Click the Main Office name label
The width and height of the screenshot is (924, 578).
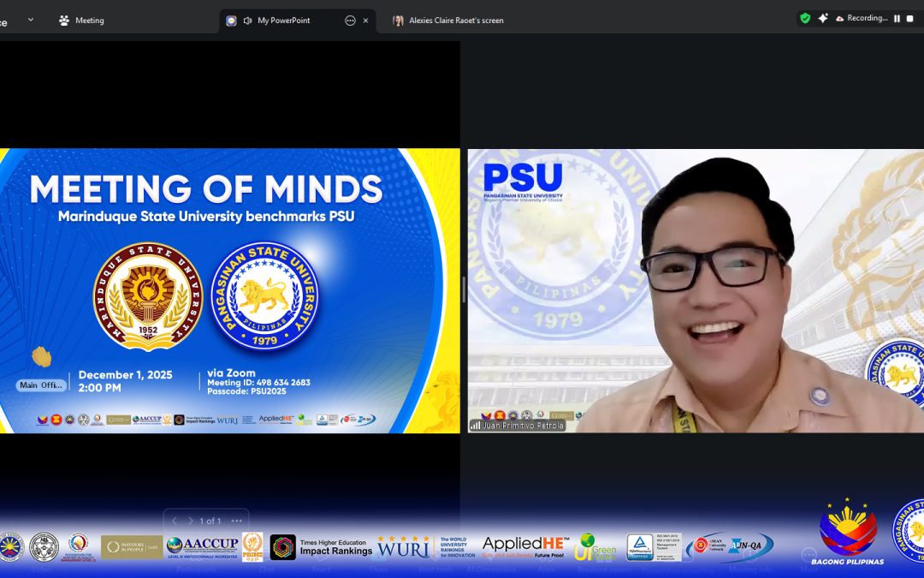(40, 385)
